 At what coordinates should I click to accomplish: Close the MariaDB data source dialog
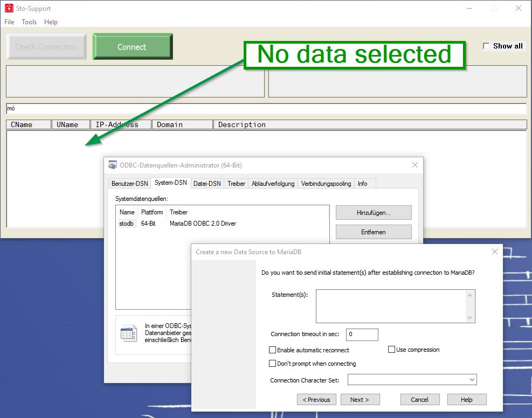495,252
